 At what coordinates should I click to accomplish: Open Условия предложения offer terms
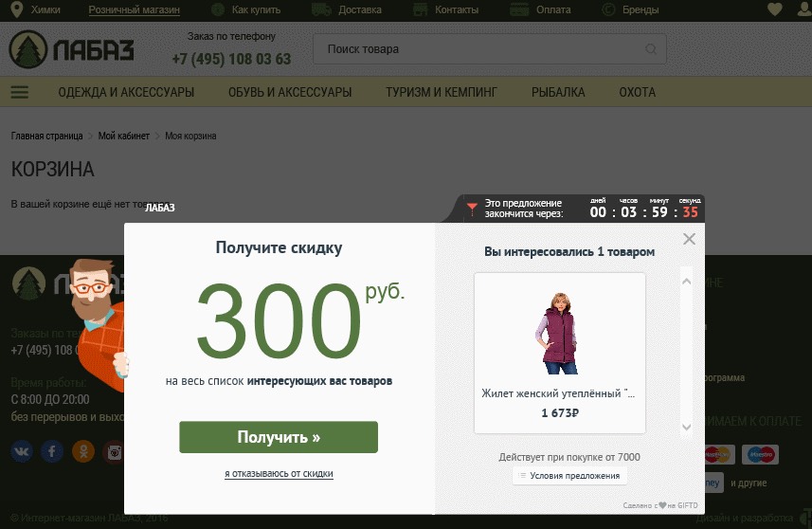[x=569, y=475]
